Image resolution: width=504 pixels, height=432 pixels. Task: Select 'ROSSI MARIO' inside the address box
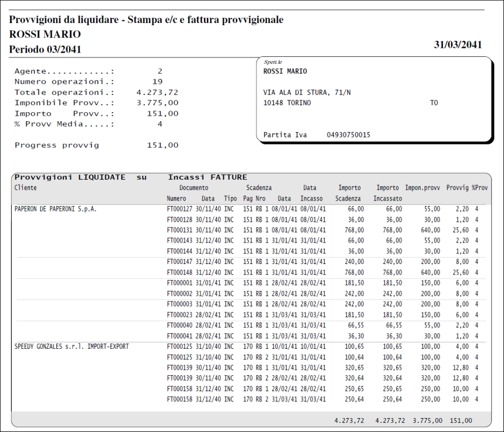tap(285, 71)
